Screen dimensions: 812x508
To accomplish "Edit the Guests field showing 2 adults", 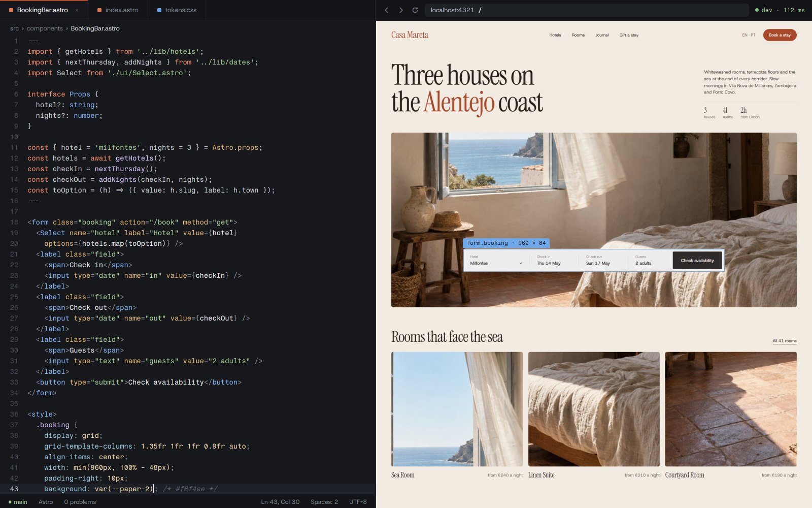I will pyautogui.click(x=650, y=261).
